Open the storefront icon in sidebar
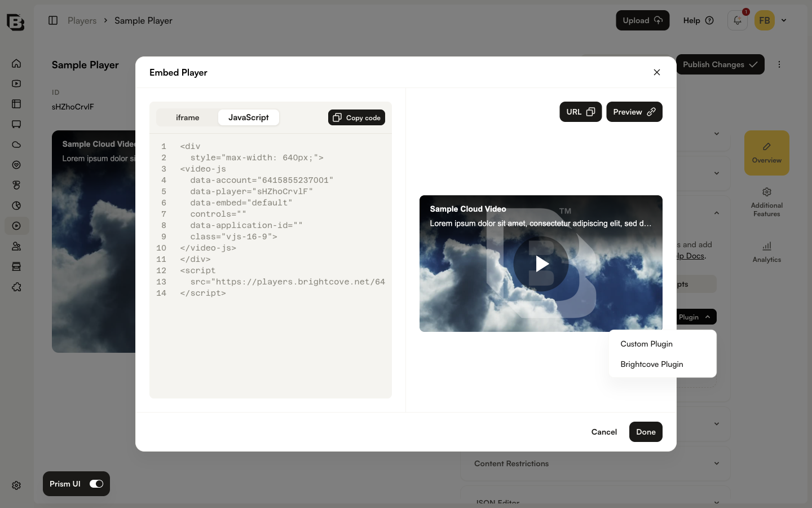The height and width of the screenshot is (508, 812). click(16, 266)
